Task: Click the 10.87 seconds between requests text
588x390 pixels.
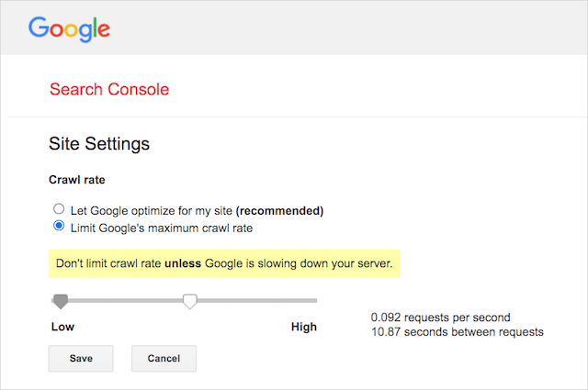Action: click(458, 332)
